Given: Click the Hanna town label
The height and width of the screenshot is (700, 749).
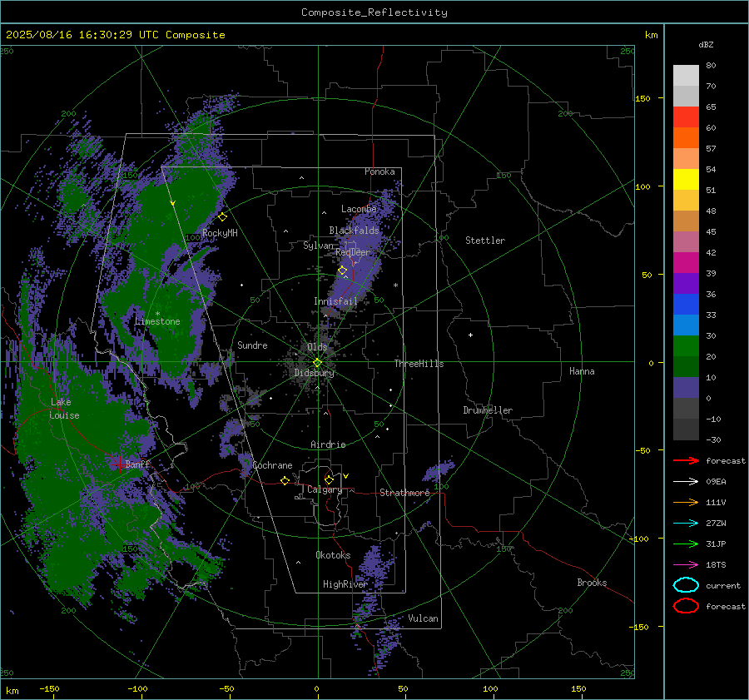Looking at the screenshot, I should (582, 371).
